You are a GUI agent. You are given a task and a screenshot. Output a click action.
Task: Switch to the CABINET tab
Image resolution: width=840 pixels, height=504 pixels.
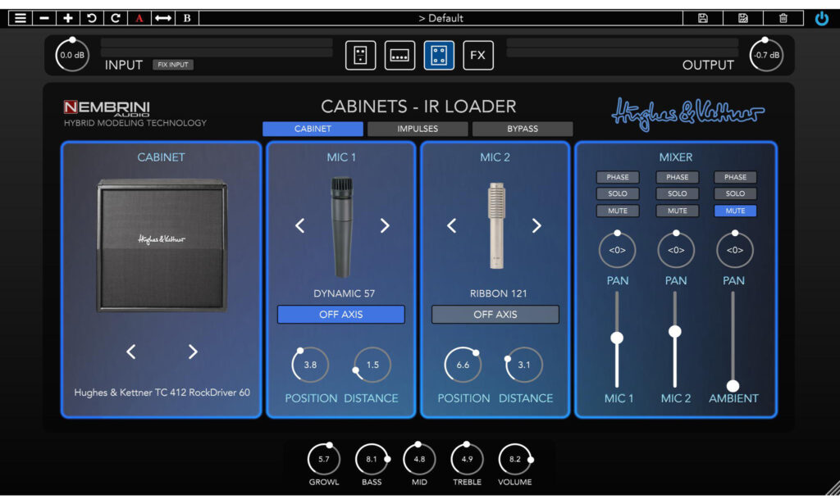pyautogui.click(x=313, y=129)
